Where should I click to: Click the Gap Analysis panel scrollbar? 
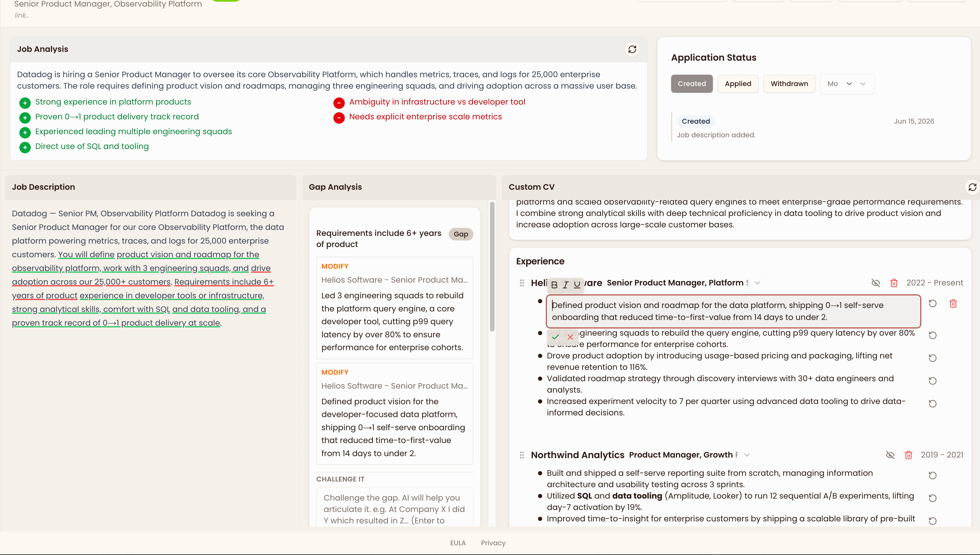(492, 267)
